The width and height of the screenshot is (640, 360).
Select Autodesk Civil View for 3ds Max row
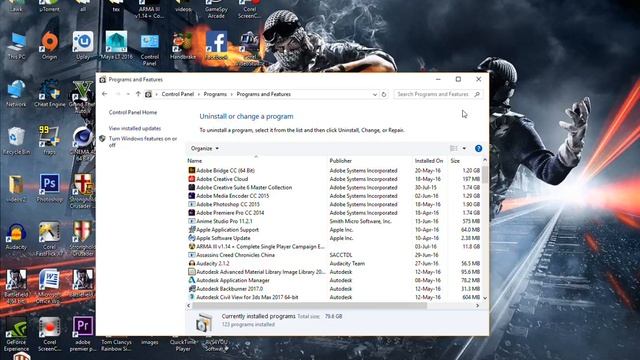[334, 297]
